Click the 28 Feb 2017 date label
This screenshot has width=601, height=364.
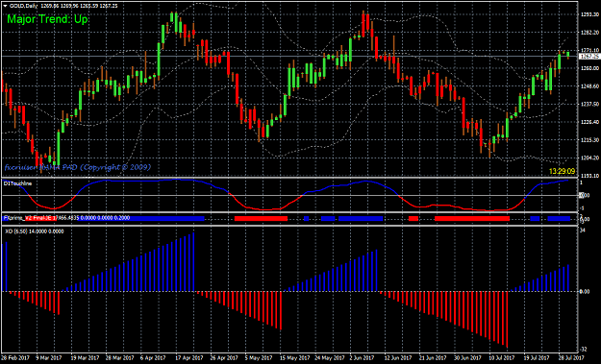click(14, 358)
